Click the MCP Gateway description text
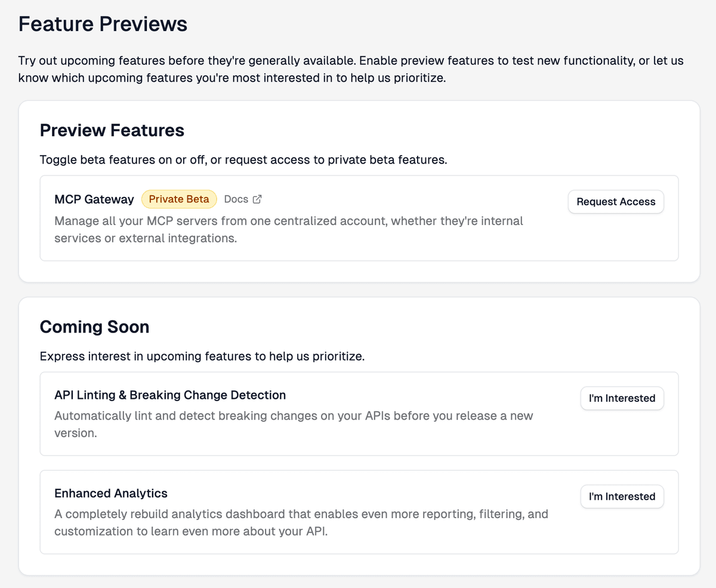Screen dimensions: 716x588 pos(289,229)
